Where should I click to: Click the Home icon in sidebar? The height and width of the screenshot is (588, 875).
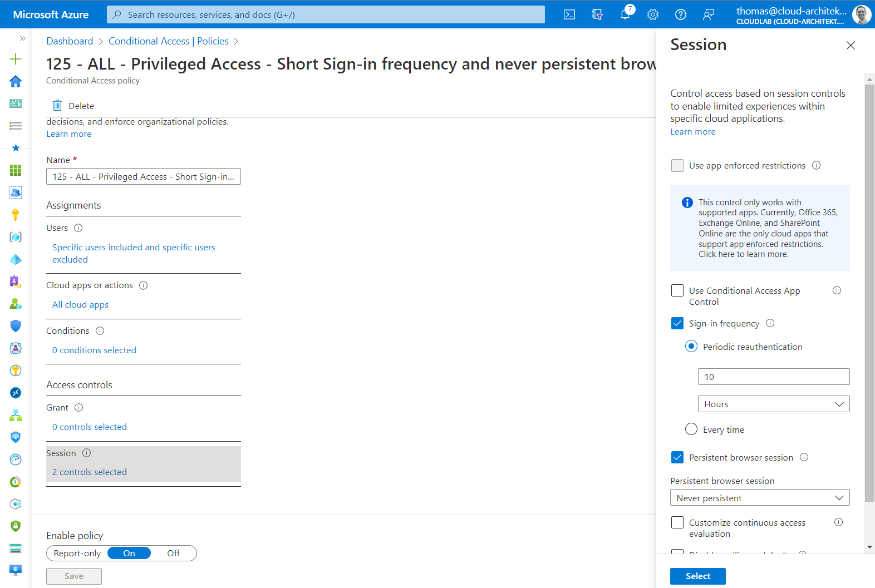(x=16, y=81)
